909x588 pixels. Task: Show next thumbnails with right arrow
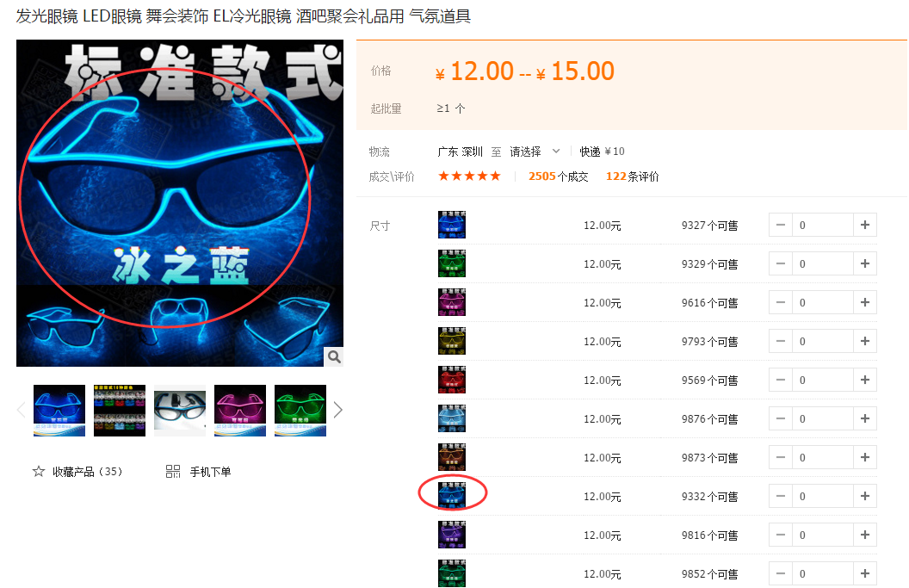coord(337,410)
